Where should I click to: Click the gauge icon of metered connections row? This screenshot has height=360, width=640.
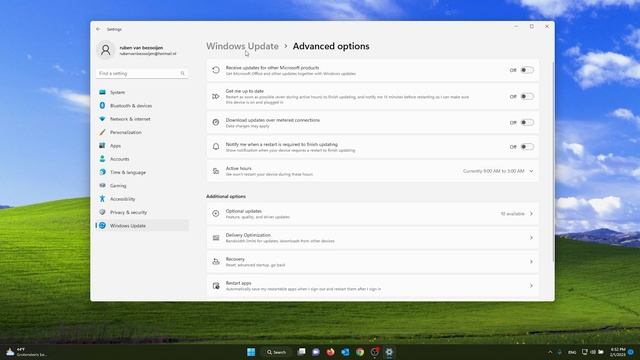click(x=216, y=122)
